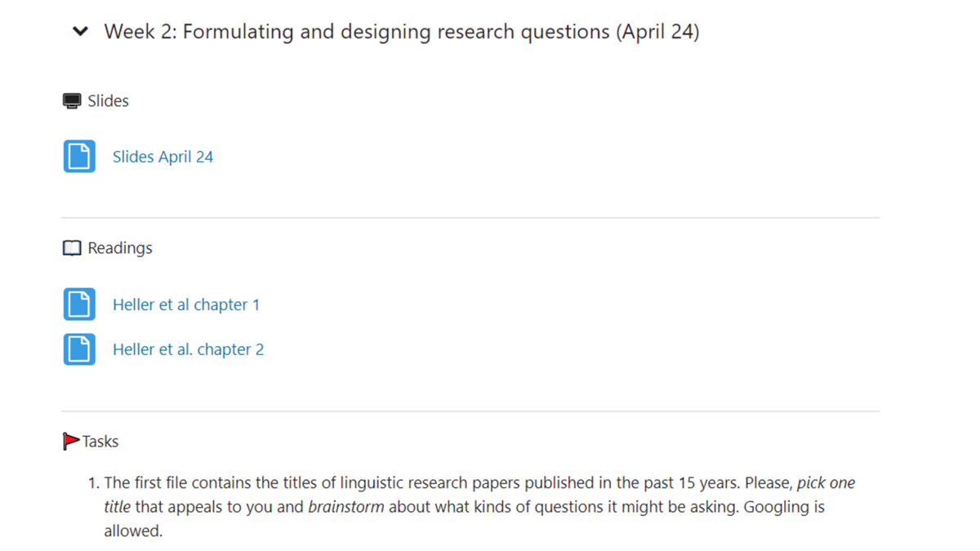Image resolution: width=980 pixels, height=551 pixels.
Task: Open the Slides April 24 link
Action: click(163, 157)
